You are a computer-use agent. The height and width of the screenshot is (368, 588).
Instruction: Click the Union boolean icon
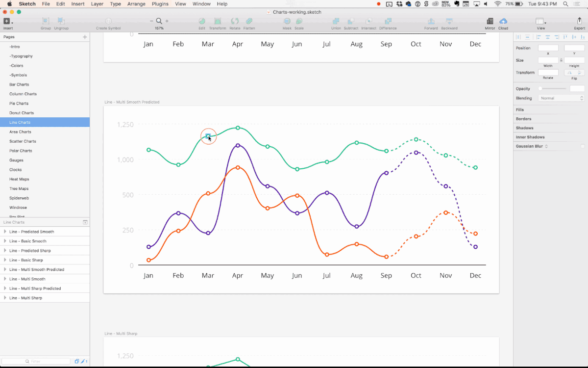pyautogui.click(x=336, y=21)
